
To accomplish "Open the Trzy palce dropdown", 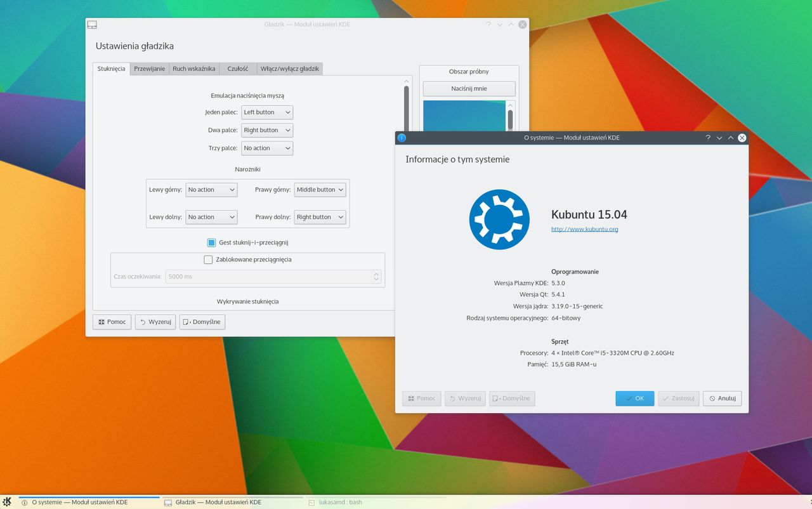I will click(266, 148).
